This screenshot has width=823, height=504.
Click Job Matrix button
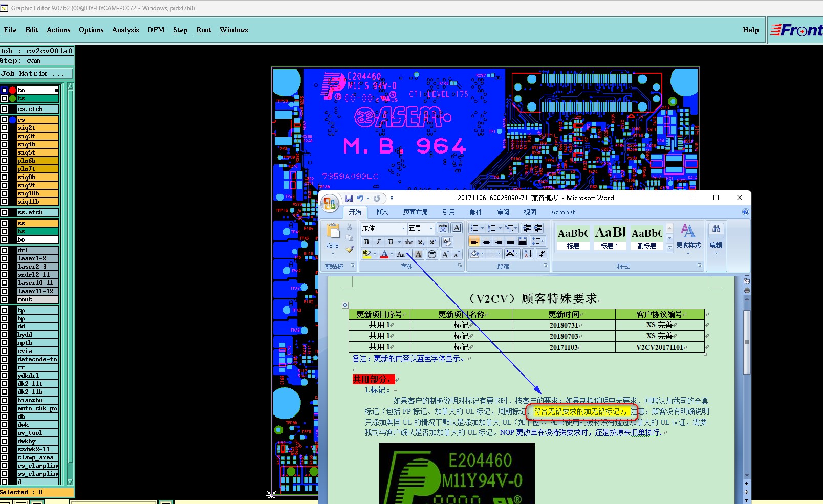click(37, 74)
